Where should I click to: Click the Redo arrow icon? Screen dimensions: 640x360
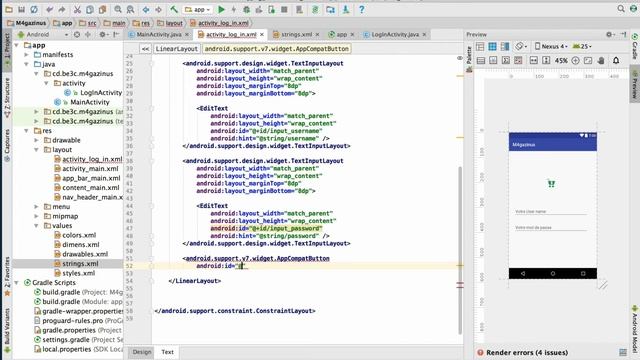[x=62, y=9]
